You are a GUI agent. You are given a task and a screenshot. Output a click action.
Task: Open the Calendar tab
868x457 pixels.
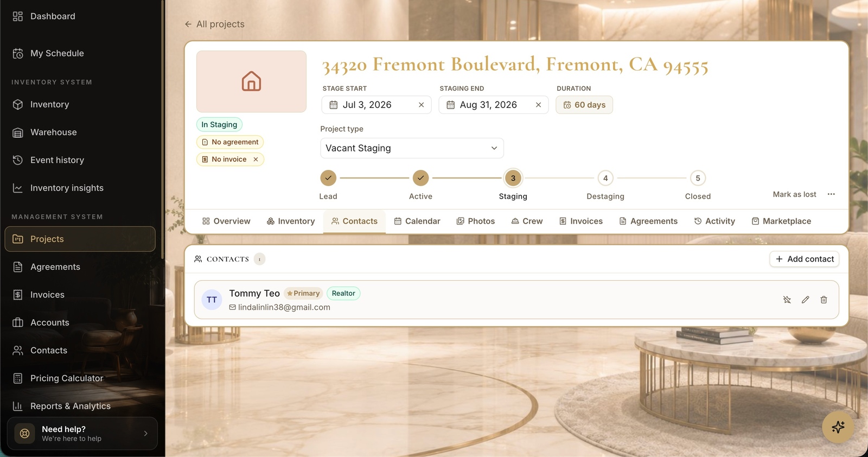(x=417, y=221)
